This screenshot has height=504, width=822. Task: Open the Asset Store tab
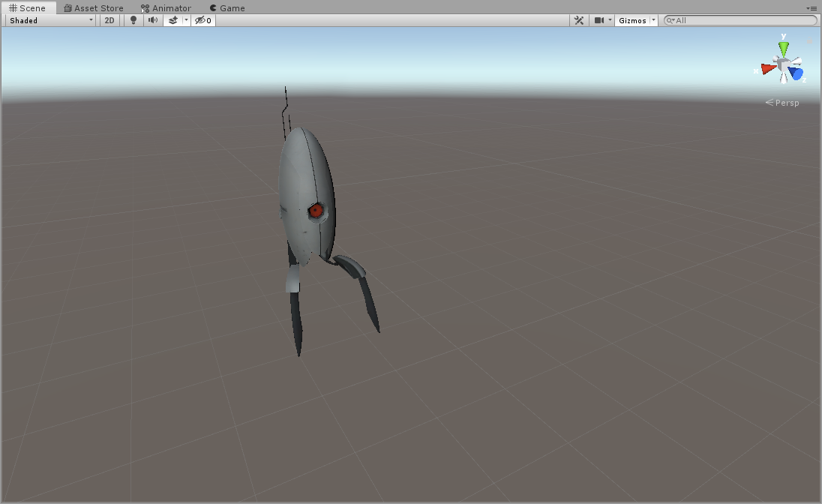pos(93,7)
